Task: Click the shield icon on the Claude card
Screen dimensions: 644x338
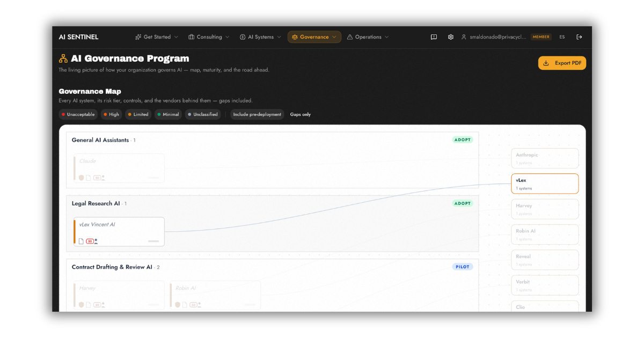Action: tap(82, 178)
